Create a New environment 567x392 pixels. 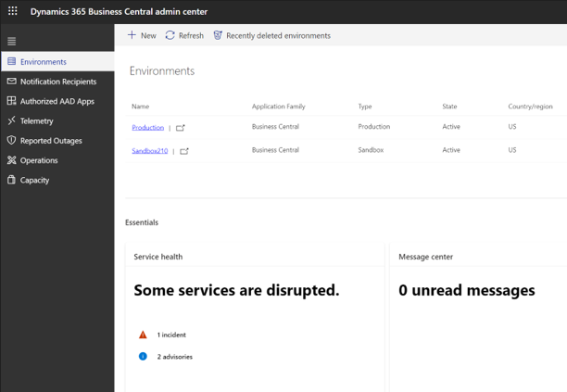pos(142,35)
